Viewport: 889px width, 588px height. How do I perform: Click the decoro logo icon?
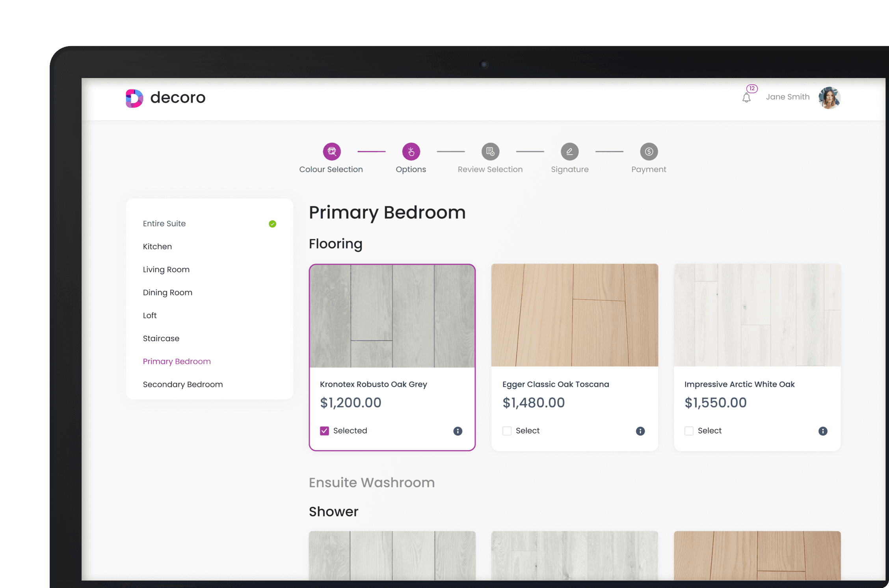134,98
